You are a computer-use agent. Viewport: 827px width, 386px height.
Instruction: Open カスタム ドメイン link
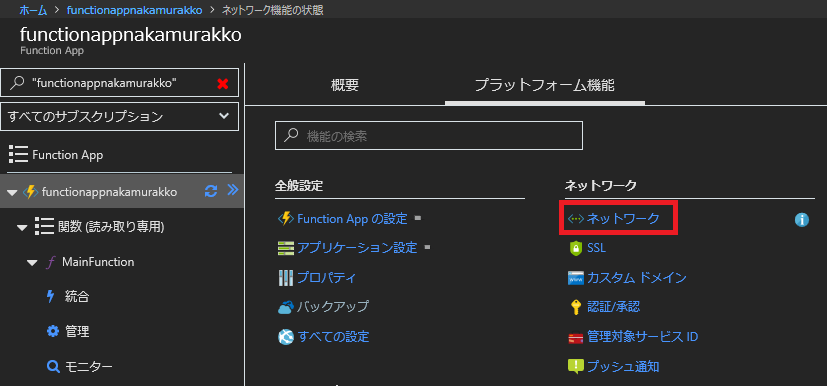637,277
